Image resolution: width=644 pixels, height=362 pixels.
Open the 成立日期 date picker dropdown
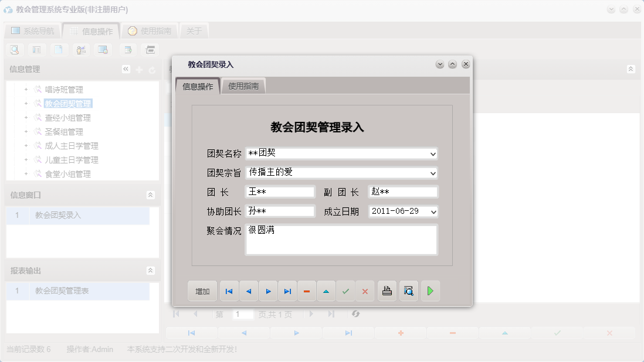[x=433, y=212]
